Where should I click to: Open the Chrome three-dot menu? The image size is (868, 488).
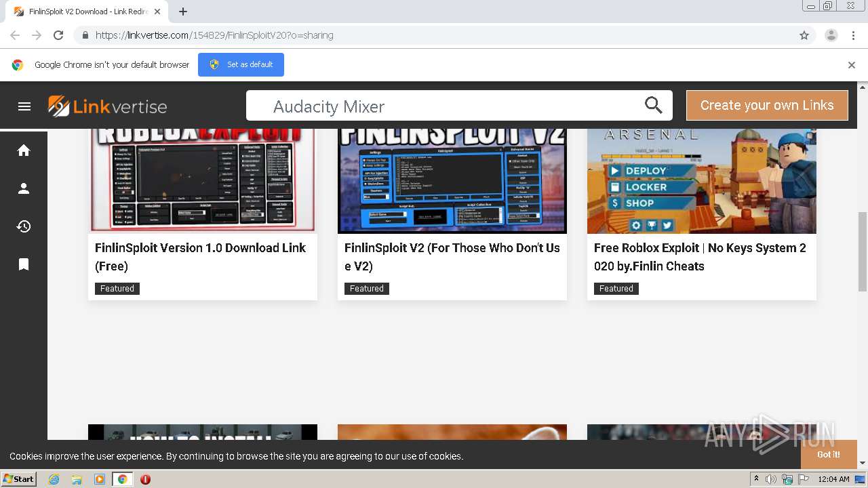(853, 35)
